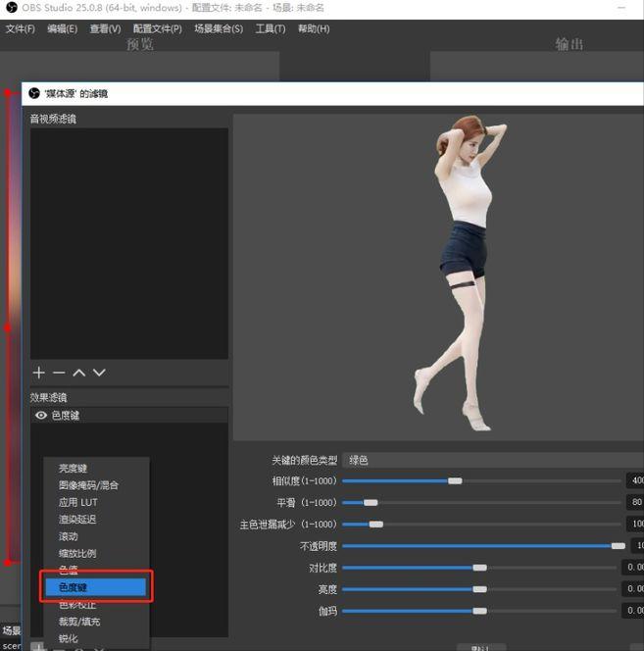
Task: Move filter up with the up arrow
Action: coord(79,373)
